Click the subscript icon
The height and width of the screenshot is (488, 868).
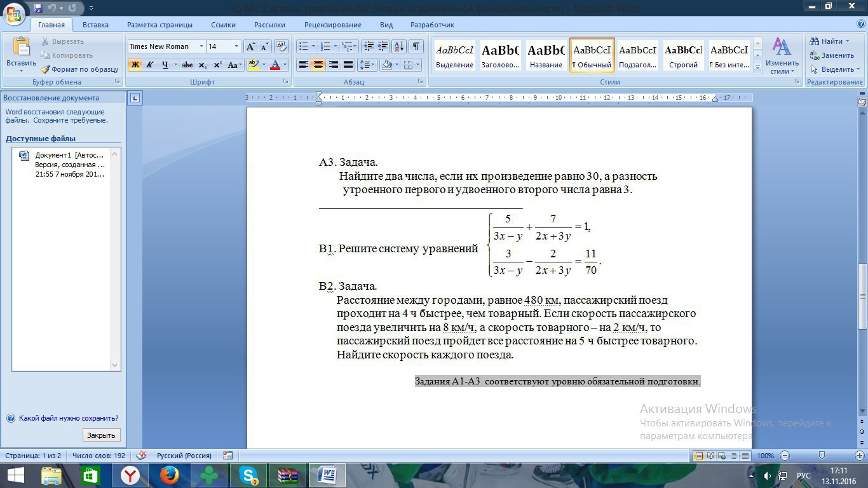click(202, 65)
